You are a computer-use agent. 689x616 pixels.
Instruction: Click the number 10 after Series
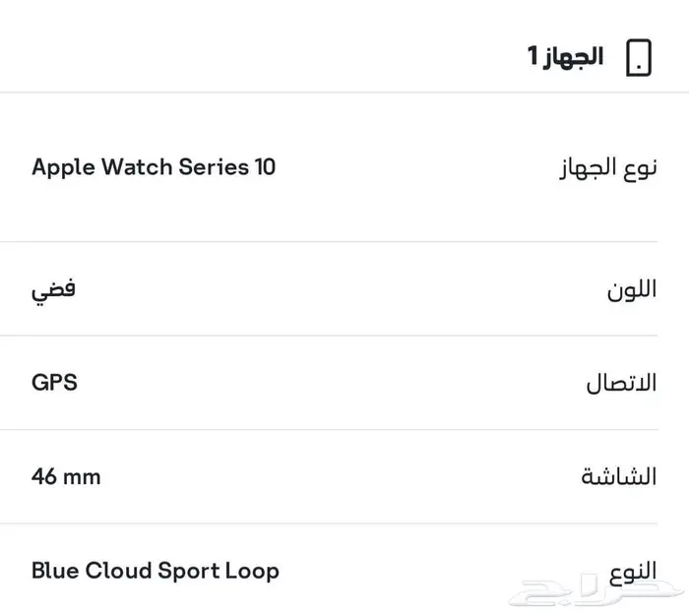tap(265, 166)
